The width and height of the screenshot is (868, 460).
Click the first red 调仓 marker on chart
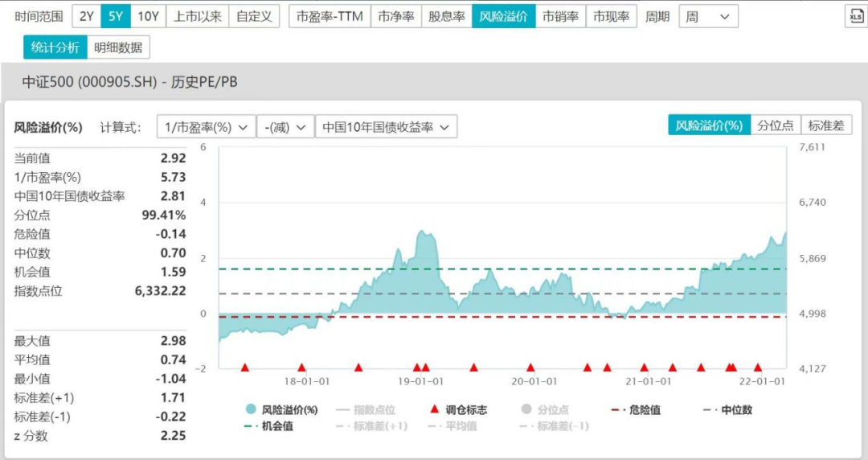[x=245, y=368]
